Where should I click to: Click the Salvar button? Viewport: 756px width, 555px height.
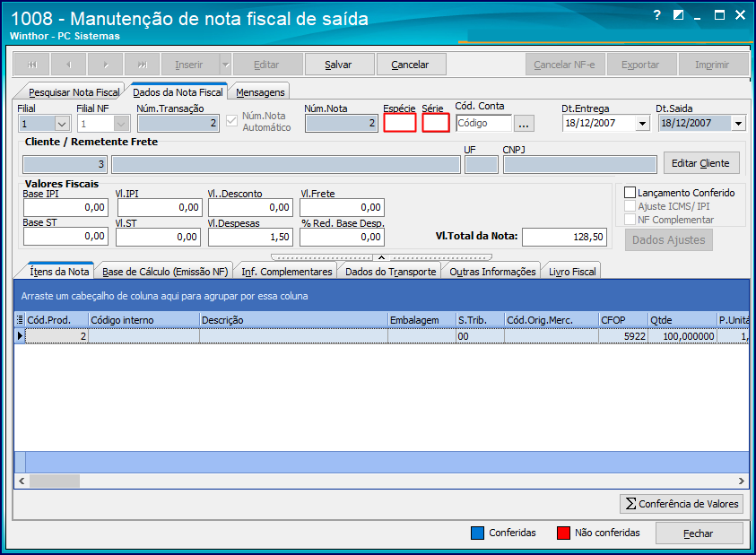pyautogui.click(x=339, y=65)
